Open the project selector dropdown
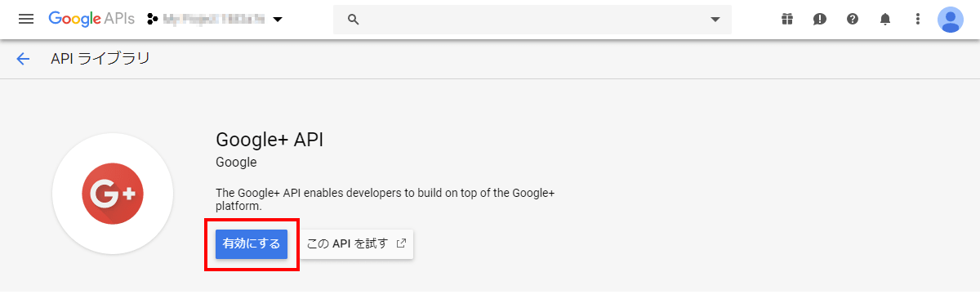980x308 pixels. [215, 19]
